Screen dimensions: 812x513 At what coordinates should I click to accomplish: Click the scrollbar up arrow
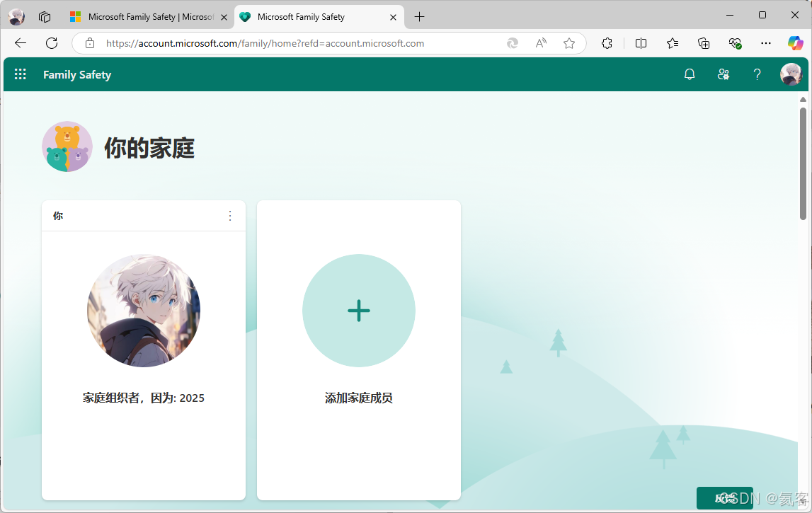tap(803, 99)
